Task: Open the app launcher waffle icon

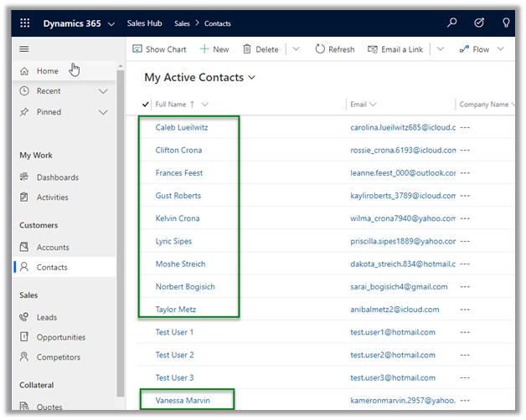Action: (24, 23)
